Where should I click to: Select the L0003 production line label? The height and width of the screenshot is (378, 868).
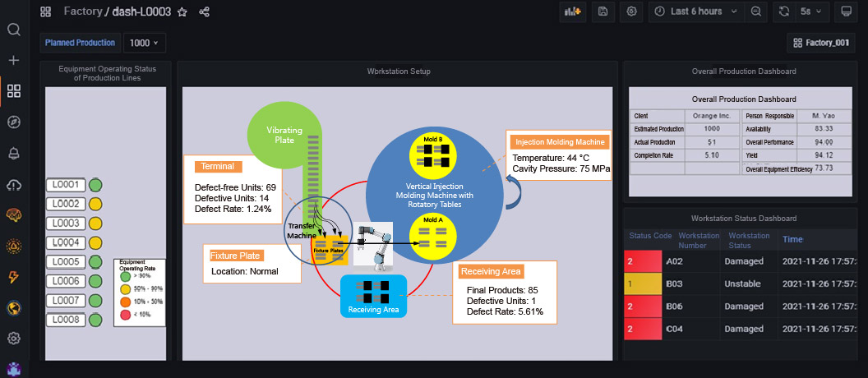click(x=66, y=224)
